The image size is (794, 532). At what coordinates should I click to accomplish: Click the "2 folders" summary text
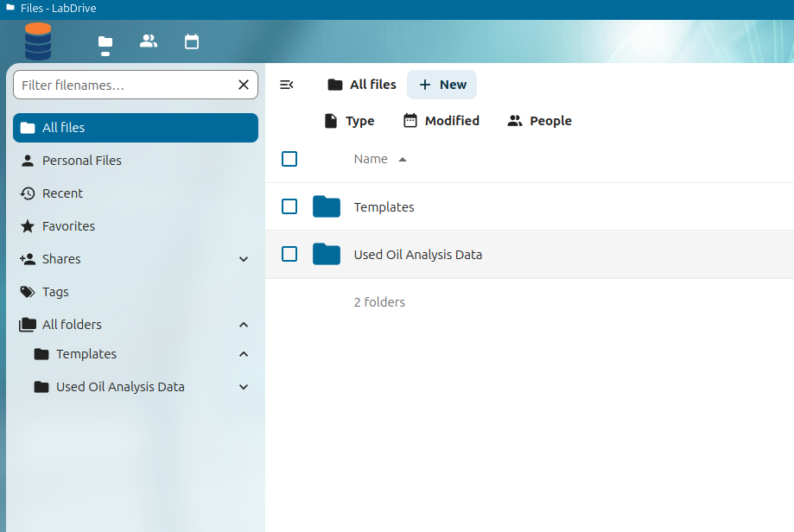click(379, 302)
